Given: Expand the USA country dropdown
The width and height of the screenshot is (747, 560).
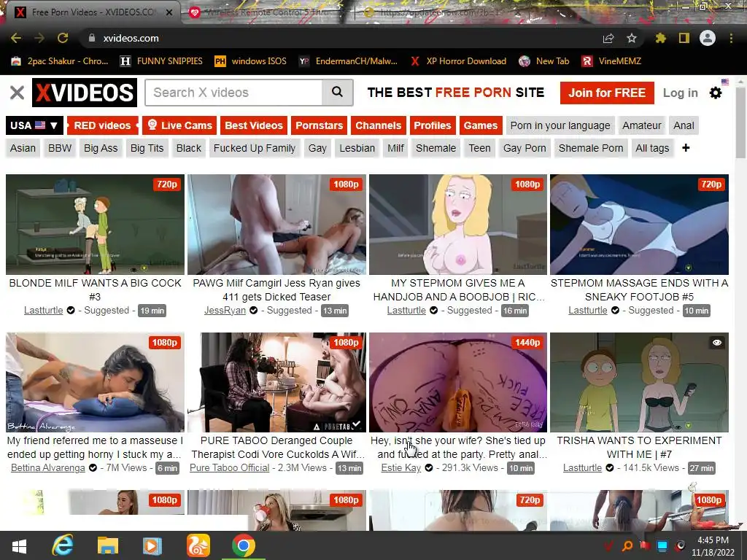Looking at the screenshot, I should click(x=34, y=125).
